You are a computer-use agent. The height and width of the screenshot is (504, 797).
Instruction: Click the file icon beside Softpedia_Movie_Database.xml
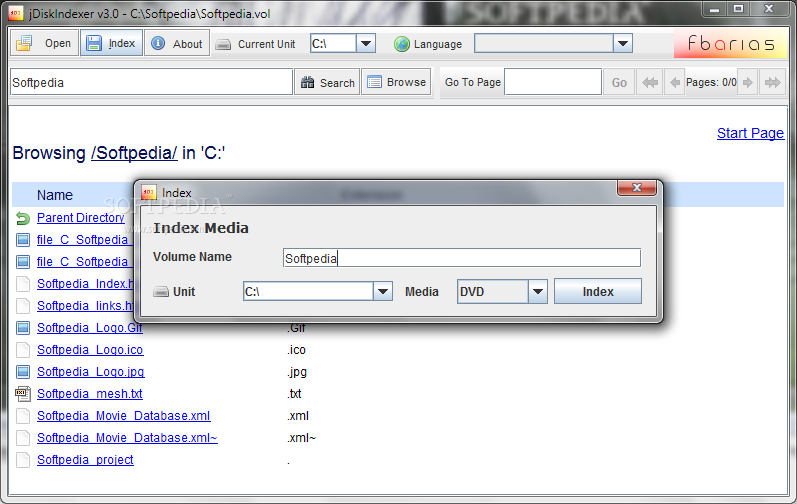tap(23, 416)
